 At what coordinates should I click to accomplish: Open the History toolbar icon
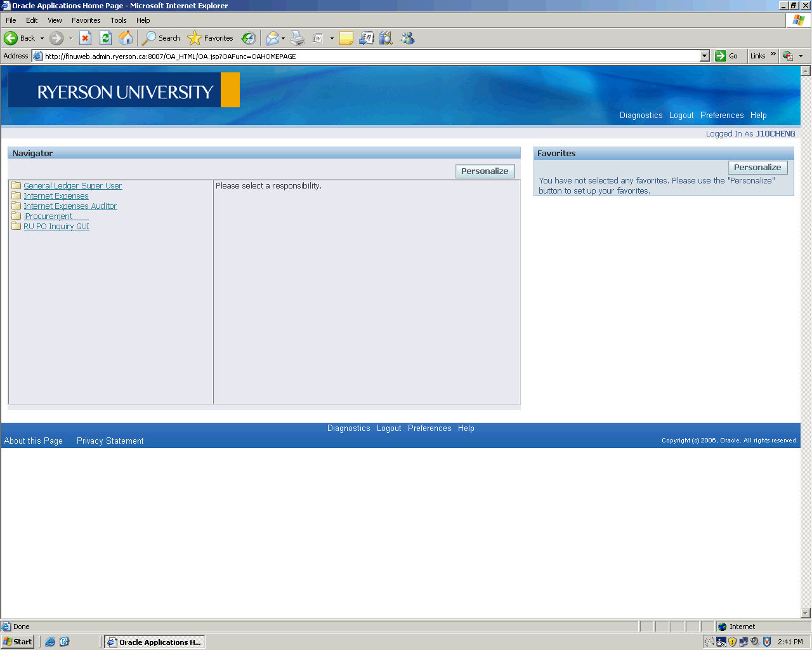point(249,38)
